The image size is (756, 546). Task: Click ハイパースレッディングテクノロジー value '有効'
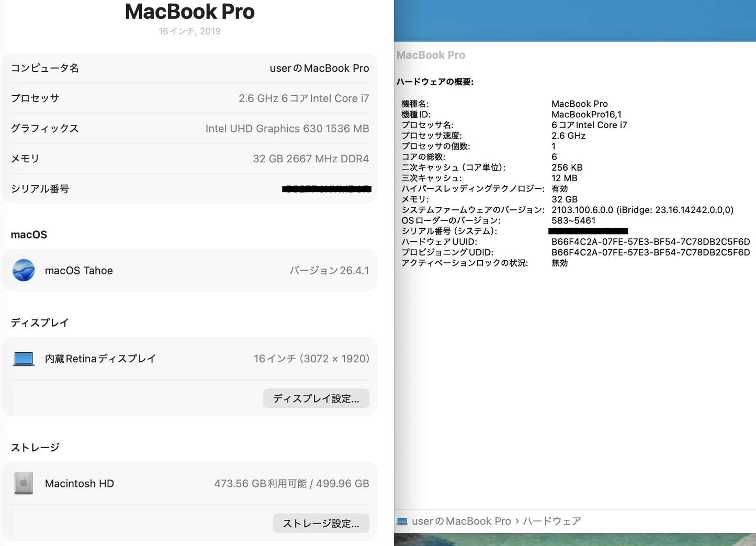click(559, 188)
